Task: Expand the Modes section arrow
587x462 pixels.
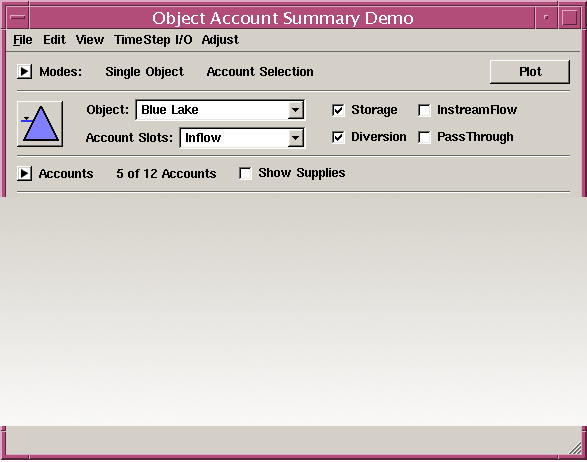Action: 24,71
